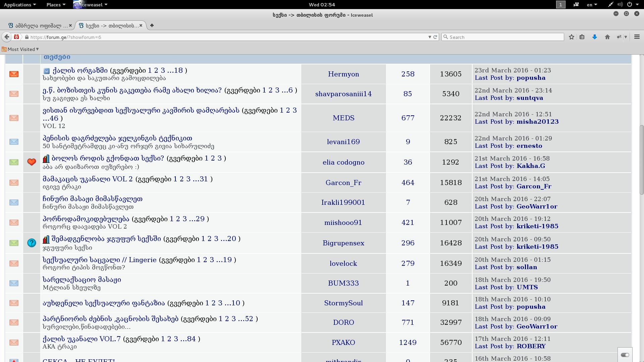Open the hamburger menu
The image size is (644, 362).
pos(637,37)
